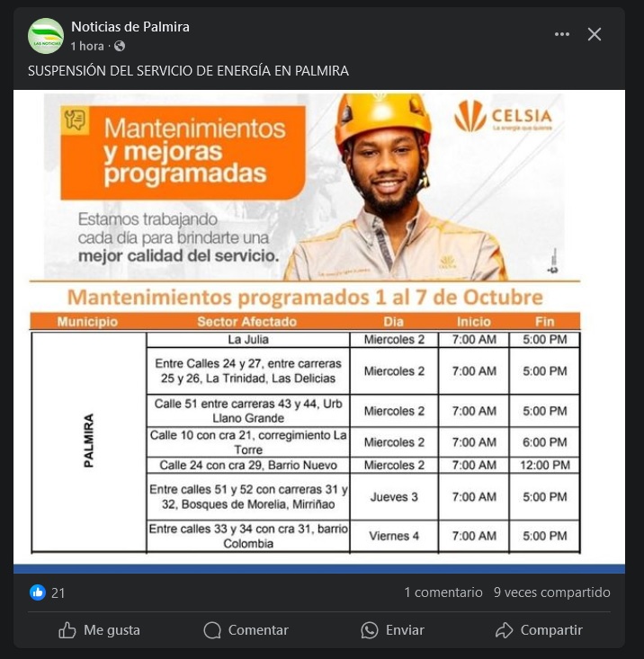Screen dimensions: 644x659
Task: Select the Enviar button
Action: point(393,630)
